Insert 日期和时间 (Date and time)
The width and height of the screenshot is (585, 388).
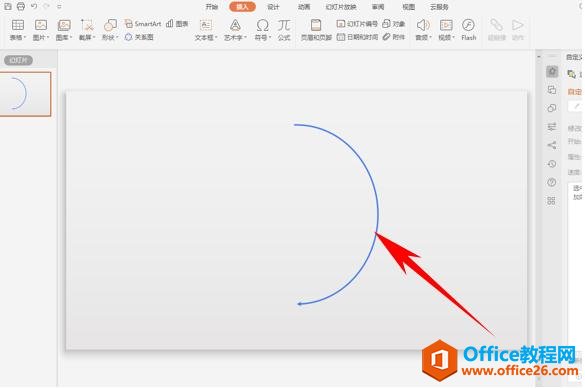357,37
